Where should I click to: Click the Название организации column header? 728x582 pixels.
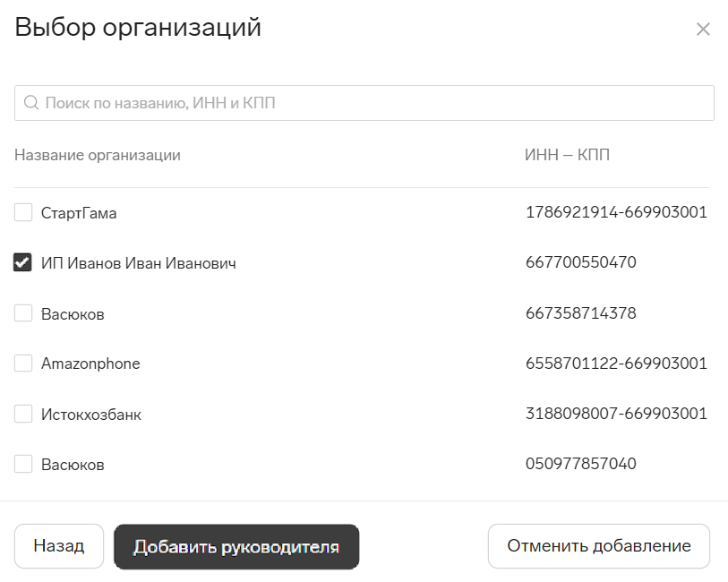tap(98, 155)
